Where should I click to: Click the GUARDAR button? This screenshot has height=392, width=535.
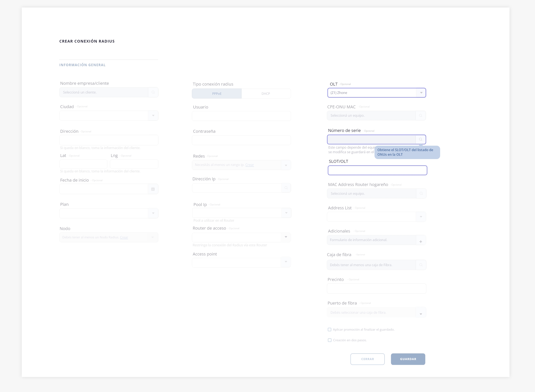coord(408,359)
